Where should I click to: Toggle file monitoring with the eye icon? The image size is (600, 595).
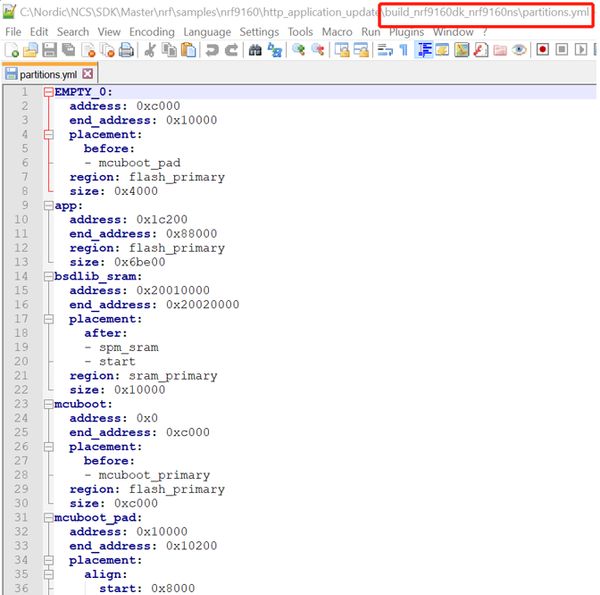(x=519, y=50)
